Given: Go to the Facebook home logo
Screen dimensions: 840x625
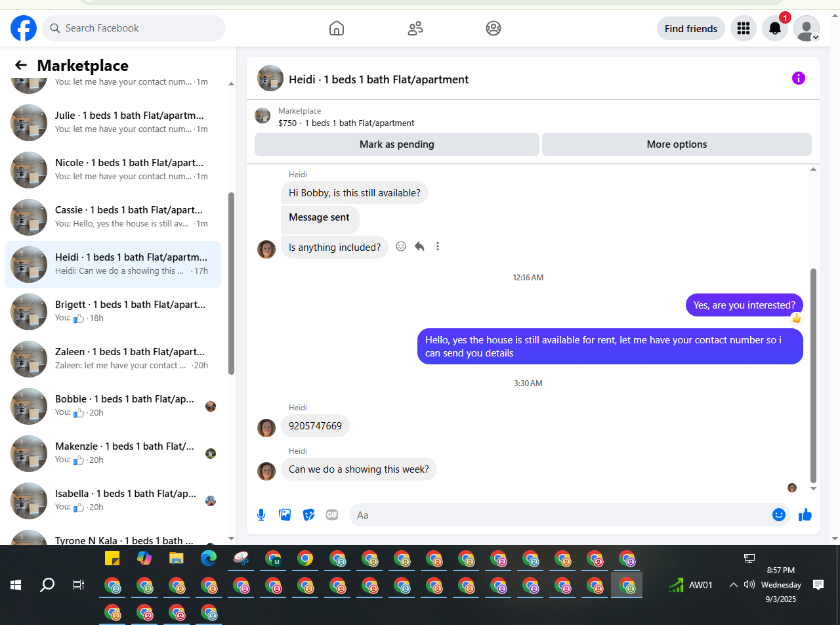Looking at the screenshot, I should pos(24,28).
